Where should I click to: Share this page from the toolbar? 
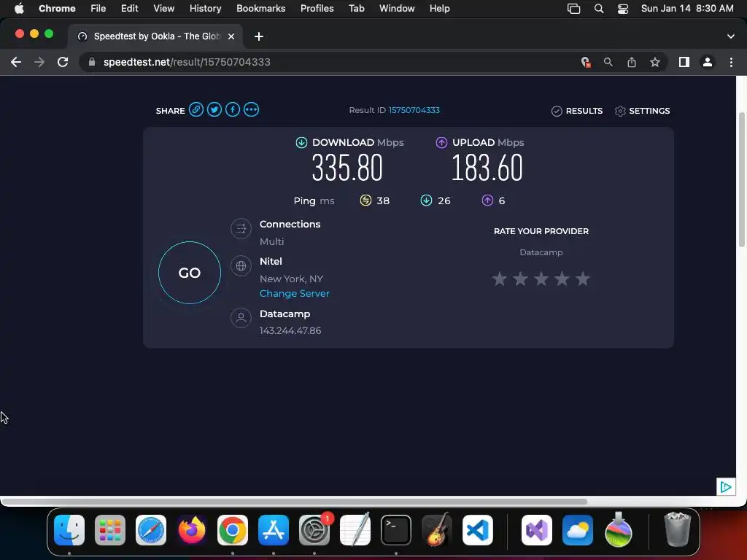click(x=632, y=62)
